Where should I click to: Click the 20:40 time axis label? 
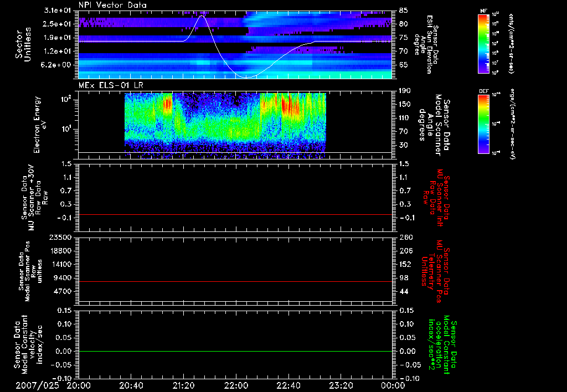(x=131, y=385)
